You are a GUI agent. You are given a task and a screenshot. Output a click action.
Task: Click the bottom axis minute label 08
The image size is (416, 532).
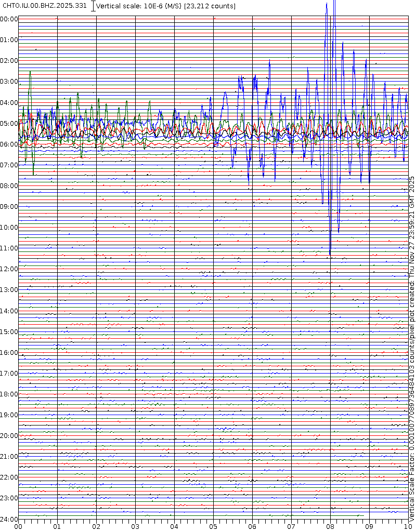pos(330,527)
